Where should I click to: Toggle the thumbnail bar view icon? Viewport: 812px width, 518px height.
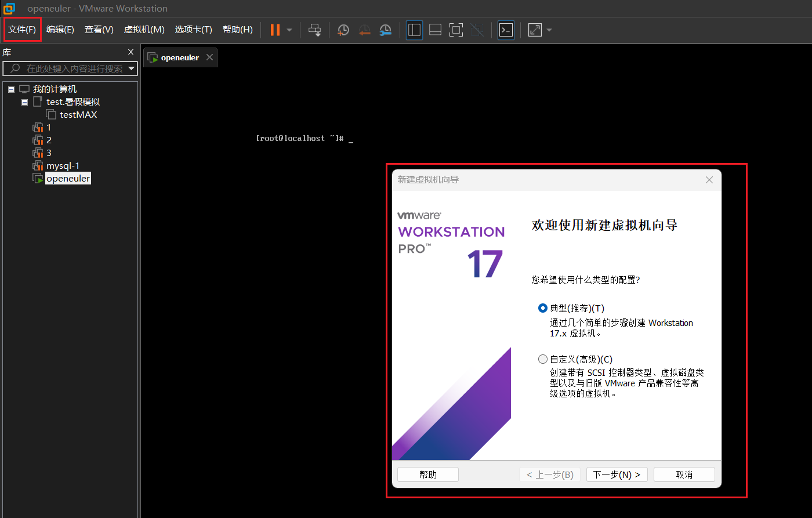[x=436, y=30]
